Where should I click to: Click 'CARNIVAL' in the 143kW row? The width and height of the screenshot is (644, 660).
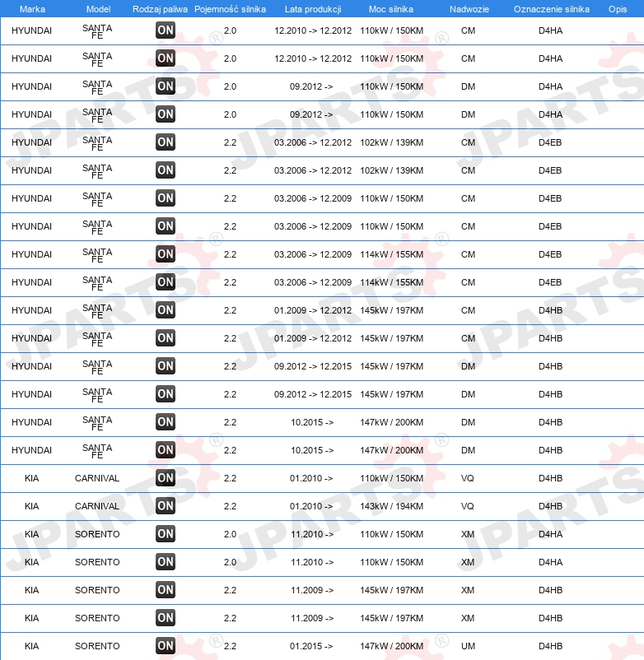(x=97, y=506)
